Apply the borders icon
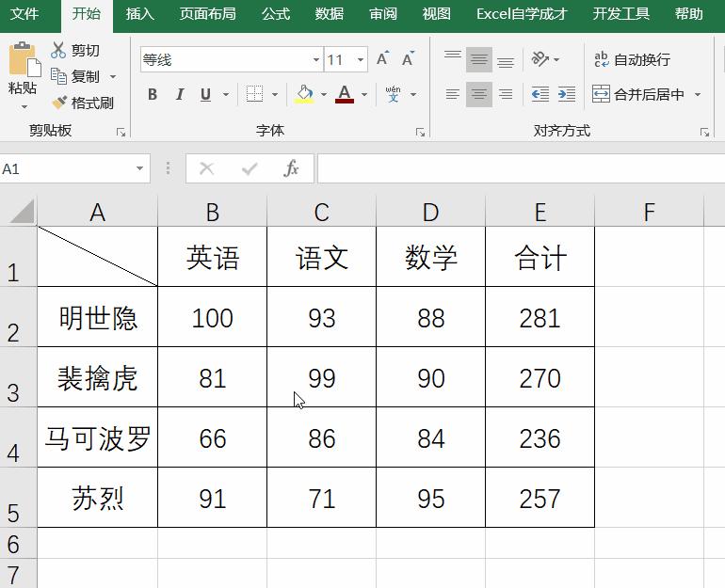The image size is (725, 588). [x=254, y=94]
